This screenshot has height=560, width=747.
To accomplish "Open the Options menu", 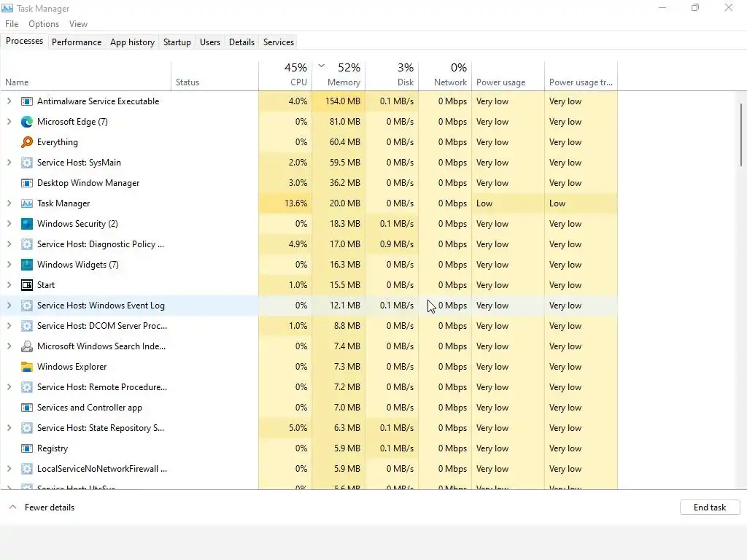I will [x=44, y=24].
